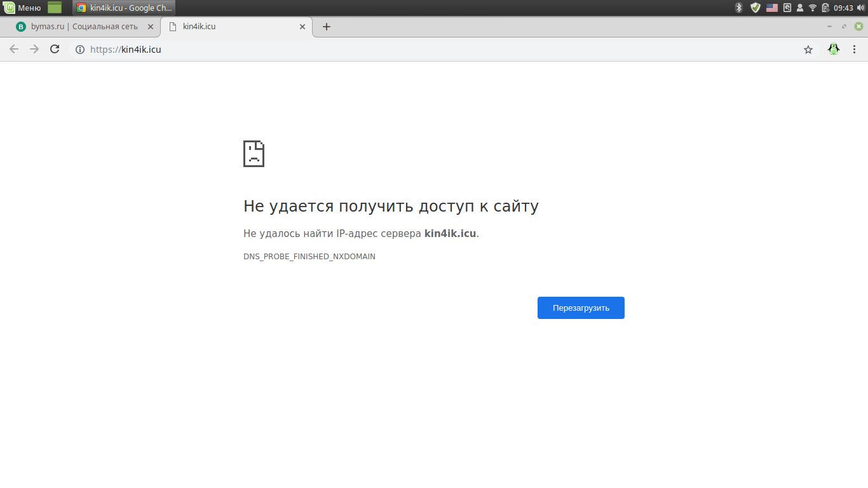The image size is (868, 488).
Task: Select the kin4ik.icu tab
Action: (235, 27)
